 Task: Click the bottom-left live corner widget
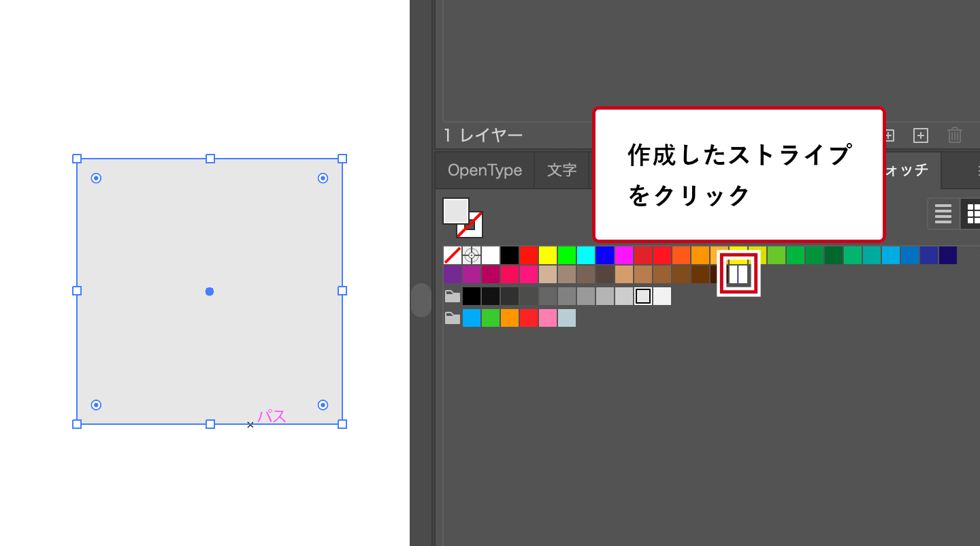coord(96,405)
